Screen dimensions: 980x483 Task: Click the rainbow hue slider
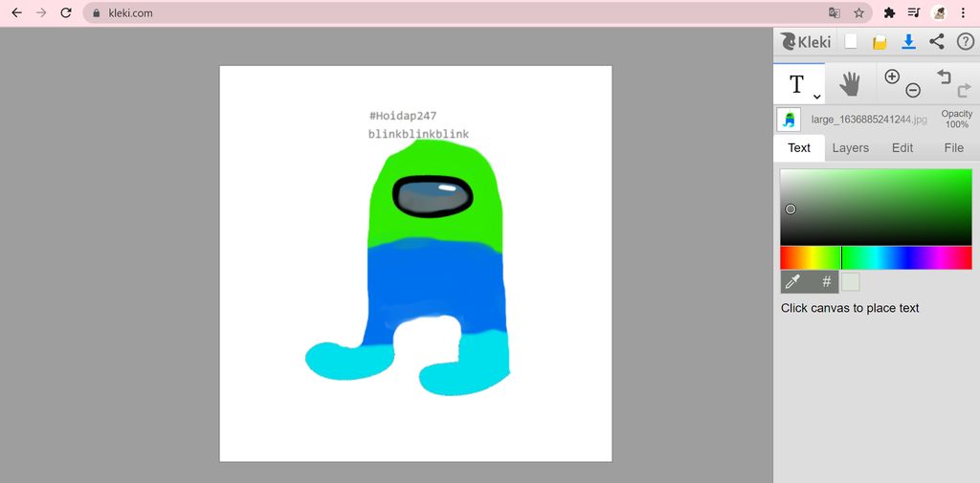coord(876,258)
